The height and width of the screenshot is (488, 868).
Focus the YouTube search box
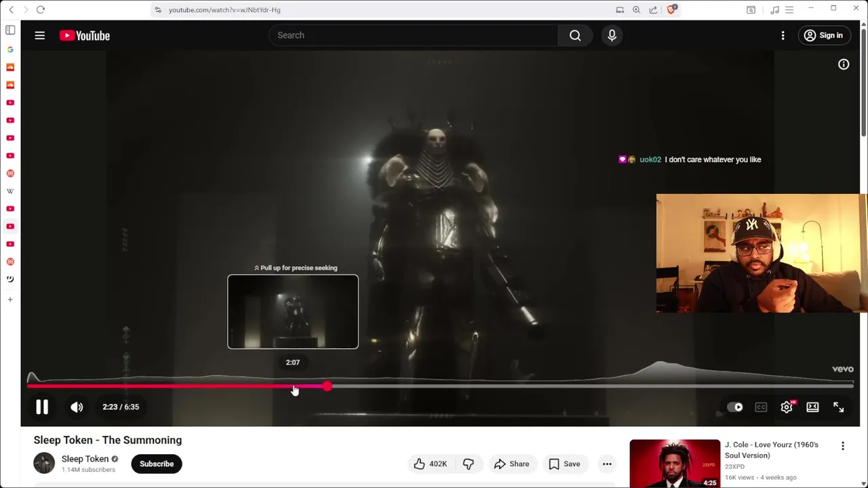pyautogui.click(x=414, y=35)
